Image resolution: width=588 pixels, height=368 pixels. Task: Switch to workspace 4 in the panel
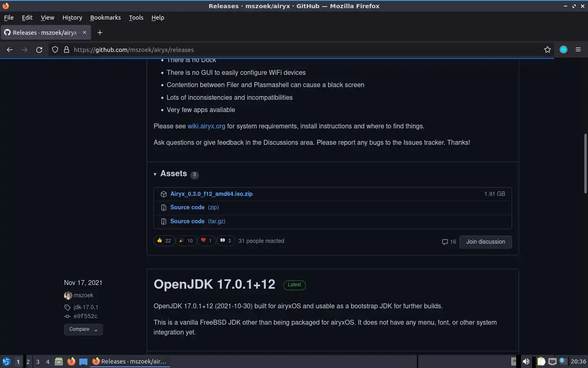point(47,361)
